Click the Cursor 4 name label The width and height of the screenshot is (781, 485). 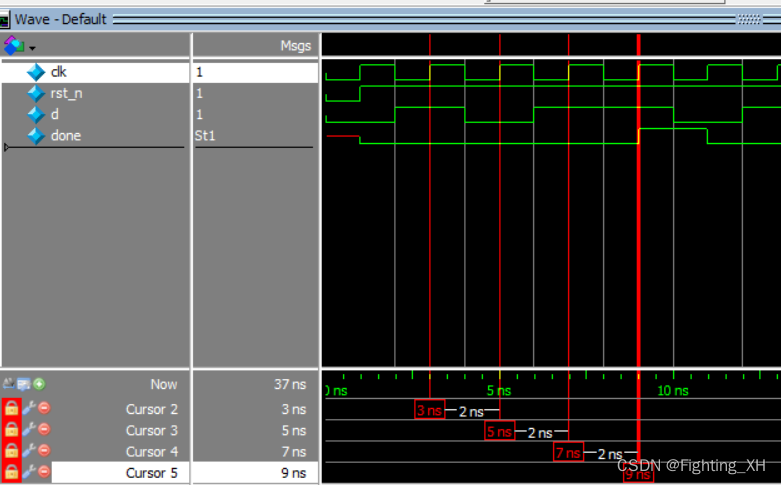click(151, 452)
